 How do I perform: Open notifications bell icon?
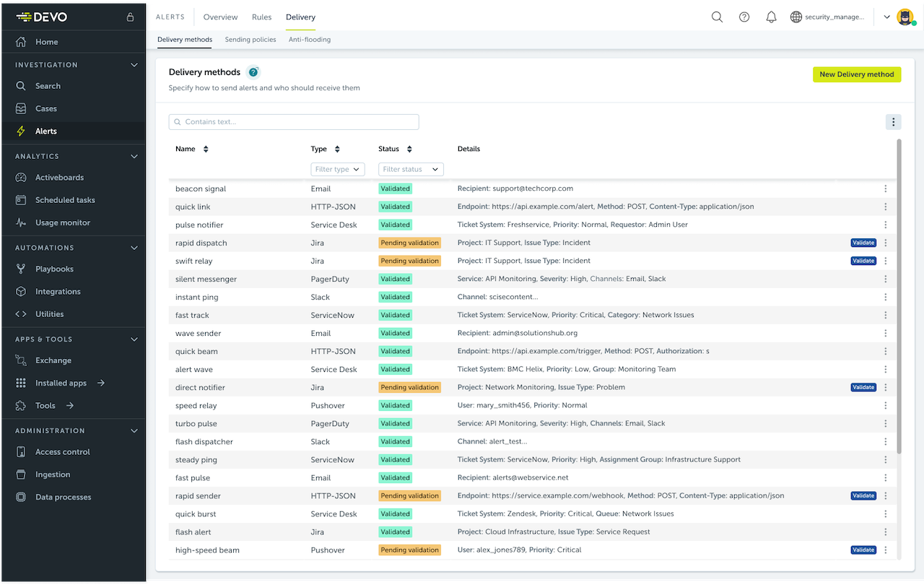(771, 17)
